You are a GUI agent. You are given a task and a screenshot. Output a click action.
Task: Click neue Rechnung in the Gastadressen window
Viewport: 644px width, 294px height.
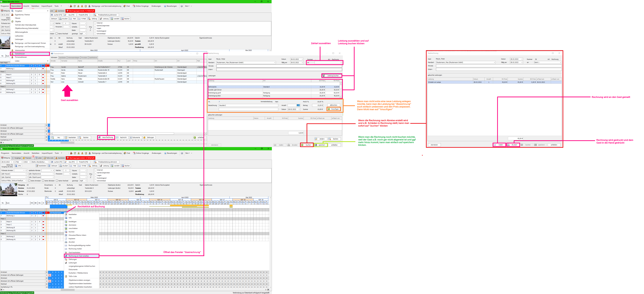pyautogui.click(x=106, y=137)
